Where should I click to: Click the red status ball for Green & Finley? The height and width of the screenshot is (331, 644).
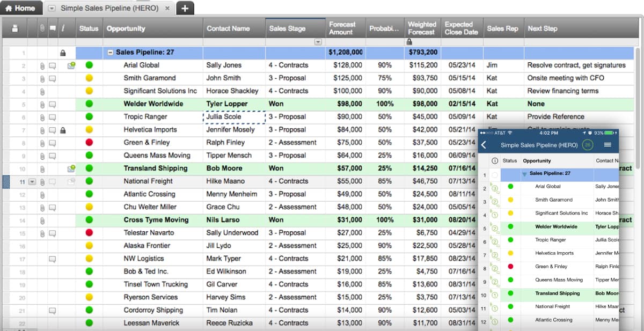coord(89,143)
